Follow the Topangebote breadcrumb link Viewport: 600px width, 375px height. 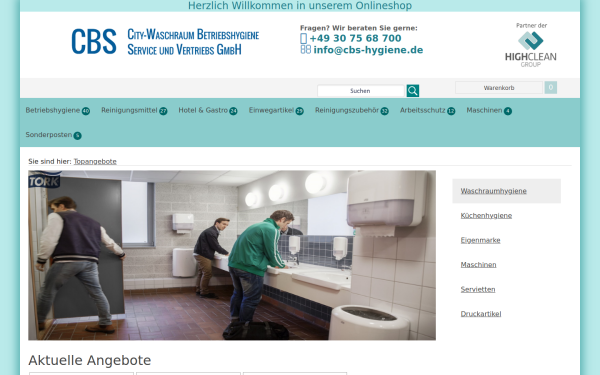(x=95, y=161)
